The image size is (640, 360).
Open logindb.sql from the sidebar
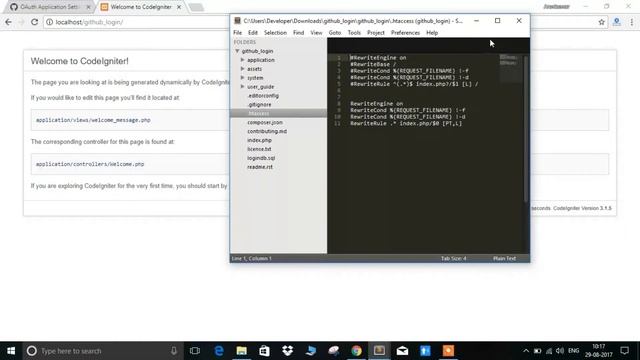tap(261, 158)
